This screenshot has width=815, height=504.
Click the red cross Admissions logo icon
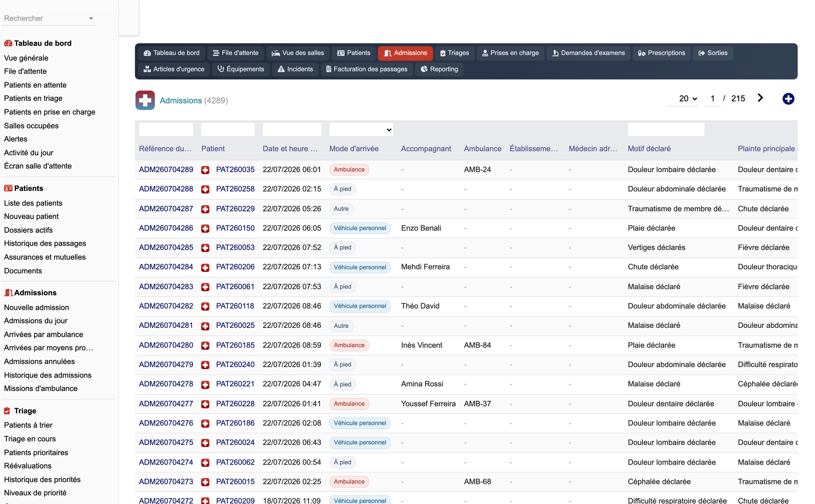(x=145, y=100)
